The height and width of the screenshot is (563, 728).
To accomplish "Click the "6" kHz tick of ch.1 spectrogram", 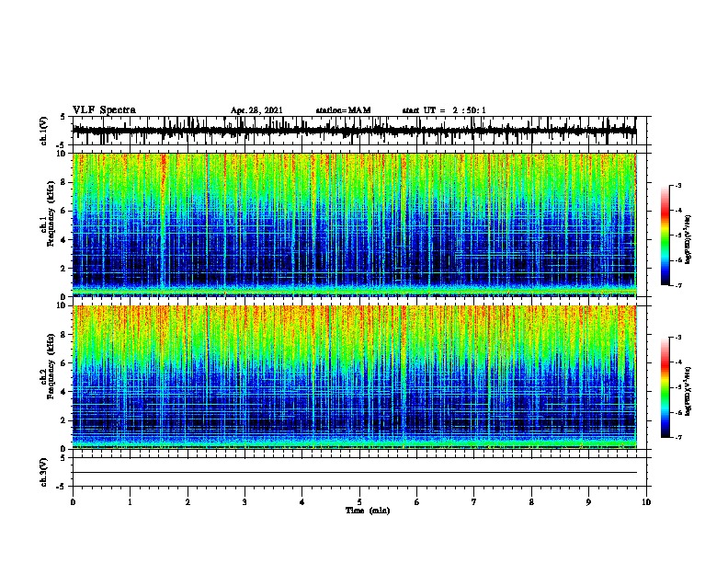I will [64, 211].
